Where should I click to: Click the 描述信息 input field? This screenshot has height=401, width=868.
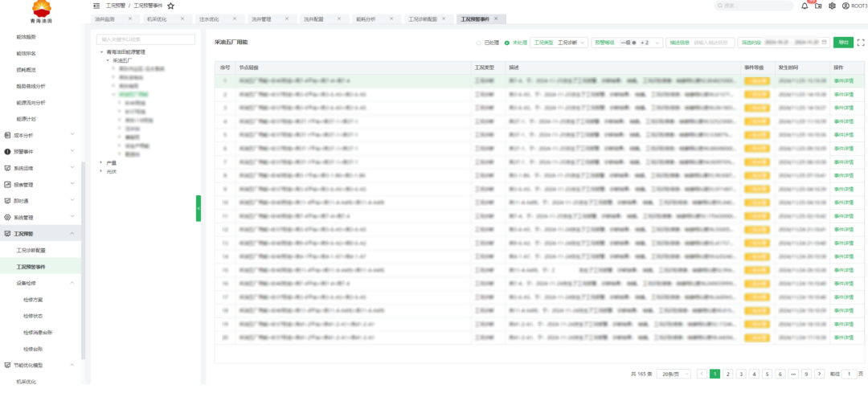click(x=700, y=43)
